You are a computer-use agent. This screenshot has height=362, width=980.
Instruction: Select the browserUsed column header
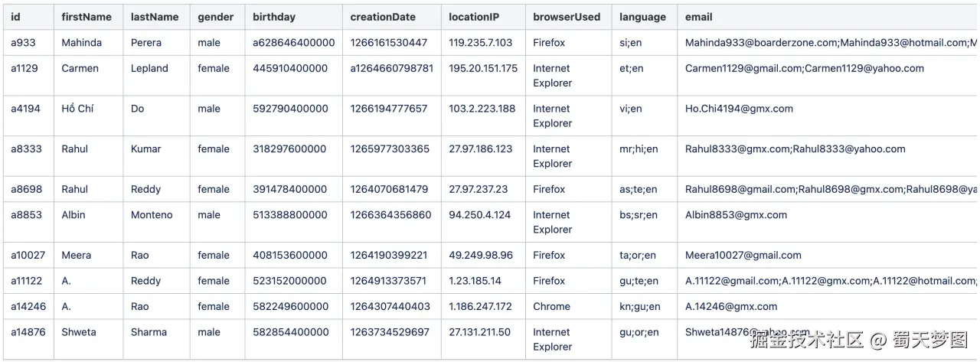[x=567, y=17]
